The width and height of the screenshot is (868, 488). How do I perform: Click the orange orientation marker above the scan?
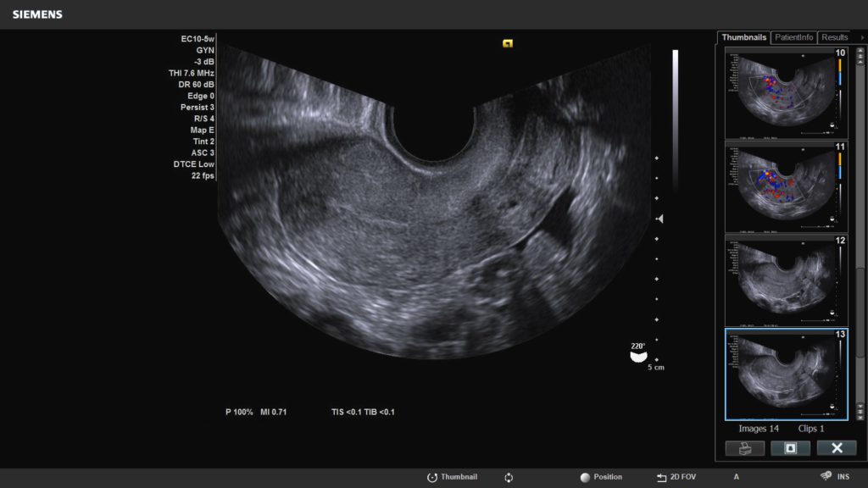click(x=508, y=43)
